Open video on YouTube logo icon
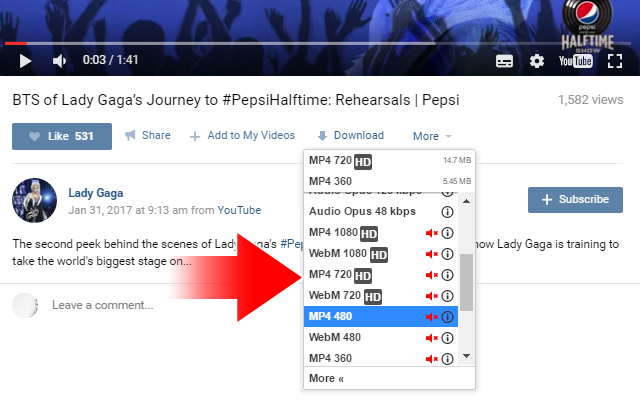The width and height of the screenshot is (640, 400). point(576,61)
